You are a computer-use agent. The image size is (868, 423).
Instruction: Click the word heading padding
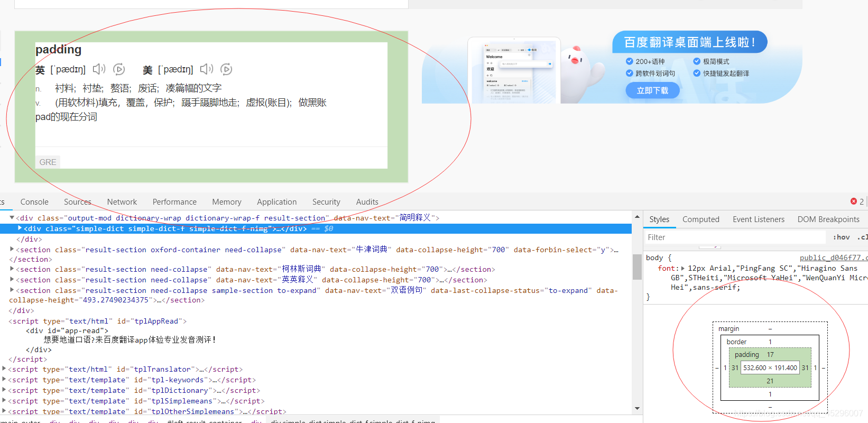58,50
